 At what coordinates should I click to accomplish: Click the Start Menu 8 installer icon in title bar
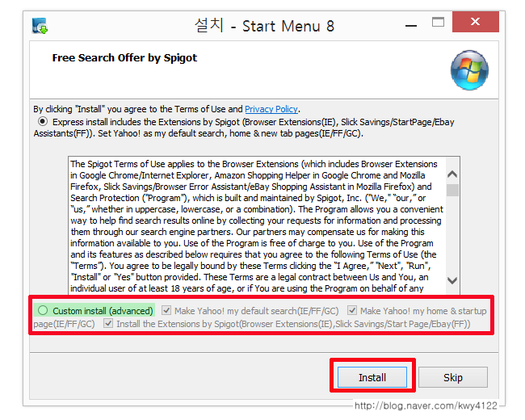pos(40,26)
